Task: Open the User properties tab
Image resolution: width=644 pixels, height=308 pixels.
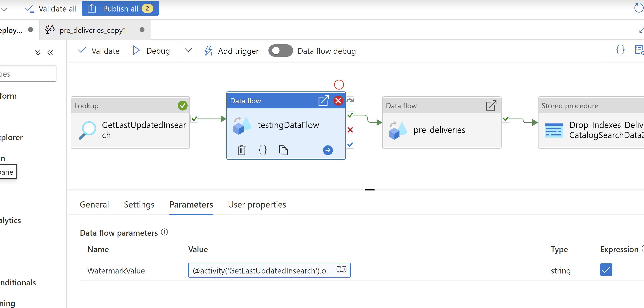Action: [x=257, y=205]
